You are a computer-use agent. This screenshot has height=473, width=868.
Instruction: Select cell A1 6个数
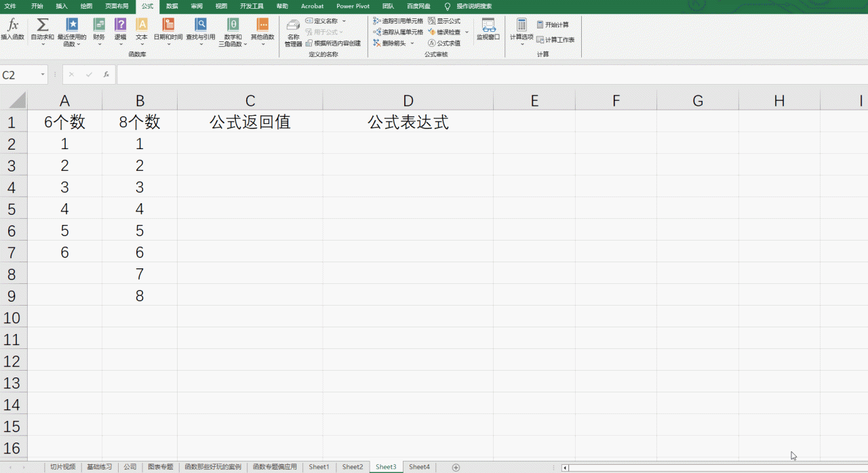tap(64, 122)
